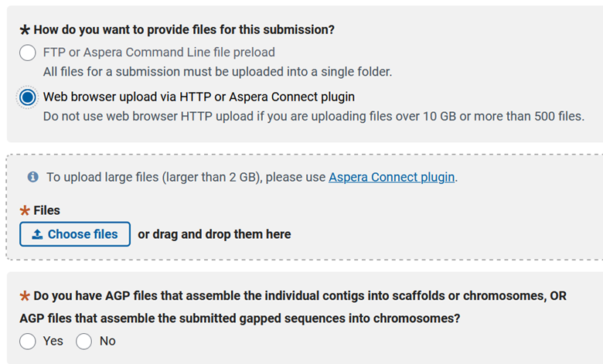Image resolution: width=603 pixels, height=364 pixels.
Task: Click the orange asterisk before the AGP question
Action: pos(25,296)
